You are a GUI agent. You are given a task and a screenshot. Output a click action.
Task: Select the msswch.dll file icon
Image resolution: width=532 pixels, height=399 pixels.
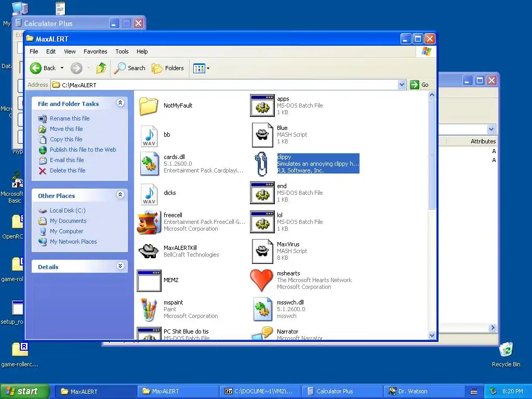[263, 309]
